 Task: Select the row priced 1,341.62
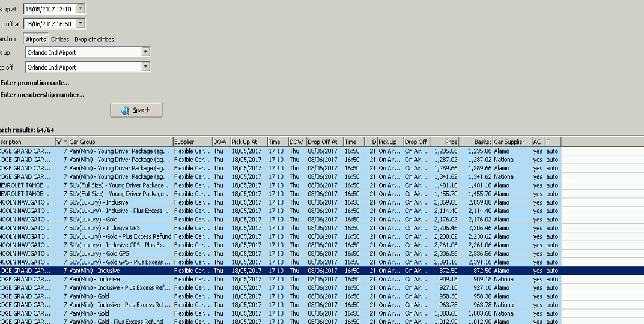point(281,177)
